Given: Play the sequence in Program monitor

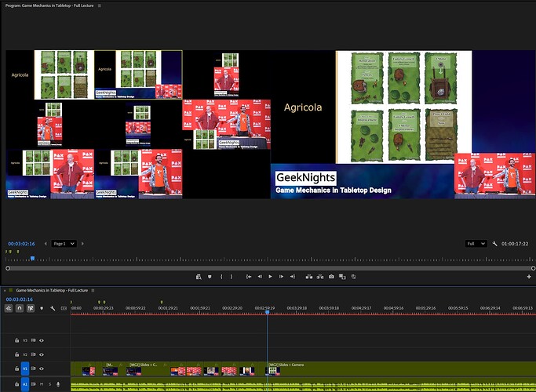Looking at the screenshot, I should 271,277.
